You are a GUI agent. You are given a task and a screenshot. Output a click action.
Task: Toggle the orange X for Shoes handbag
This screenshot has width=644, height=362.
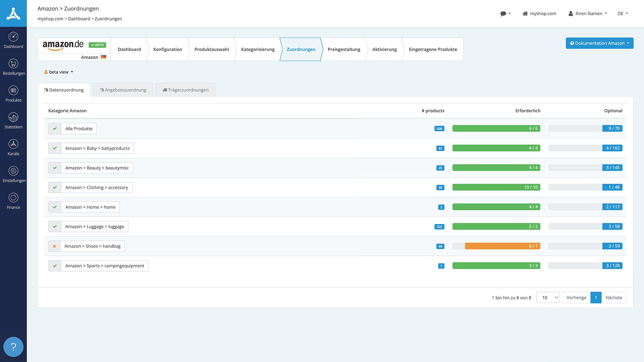[54, 246]
